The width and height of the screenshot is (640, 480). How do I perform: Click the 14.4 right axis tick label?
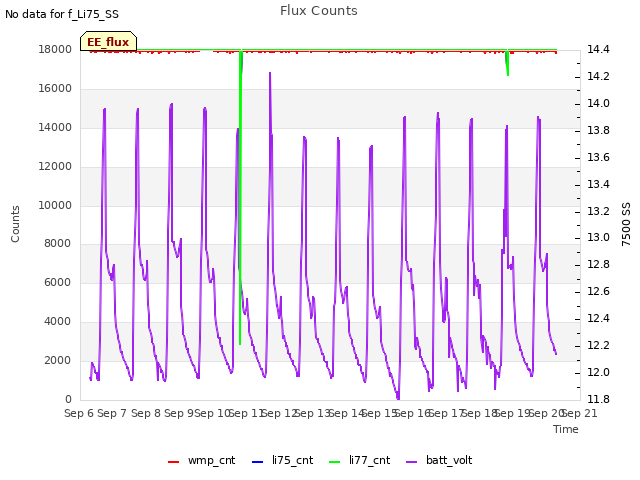coord(598,49)
